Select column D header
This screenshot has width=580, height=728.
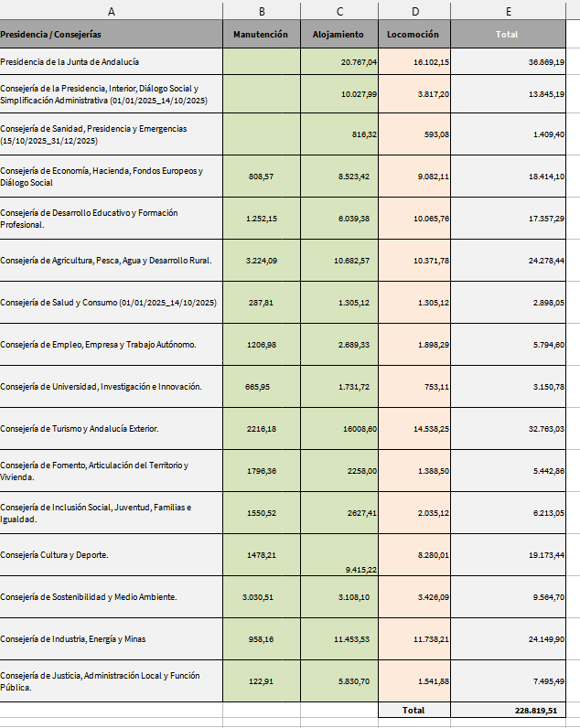point(414,12)
